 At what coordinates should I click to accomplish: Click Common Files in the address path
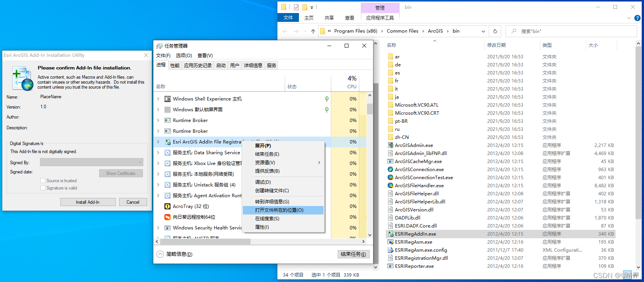tap(402, 31)
